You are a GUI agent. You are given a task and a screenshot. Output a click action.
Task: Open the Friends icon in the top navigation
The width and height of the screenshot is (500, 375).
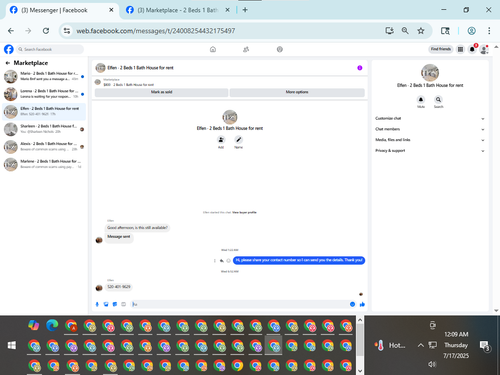(246, 49)
